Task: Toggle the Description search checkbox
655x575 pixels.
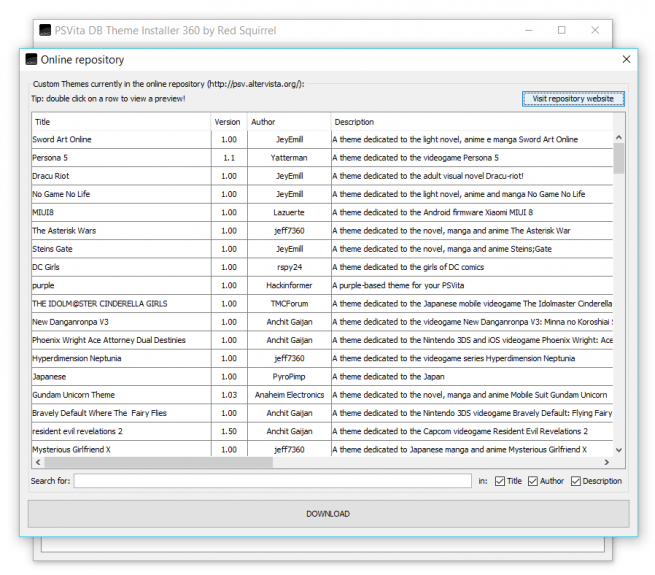Action: coord(576,481)
